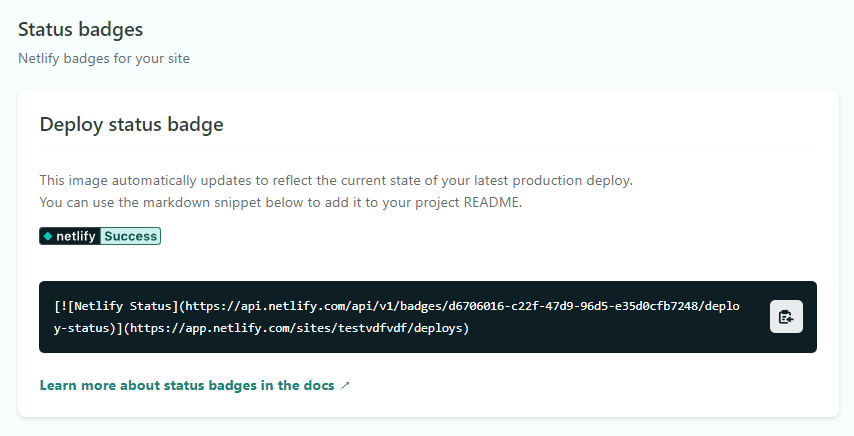Click the line about using the markdown snippet

(280, 202)
